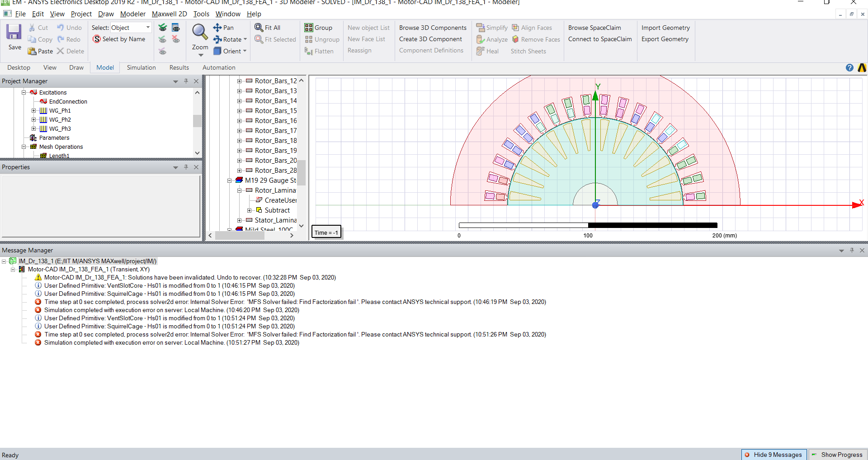Click the Copy icon
This screenshot has height=460, width=868.
[32, 39]
